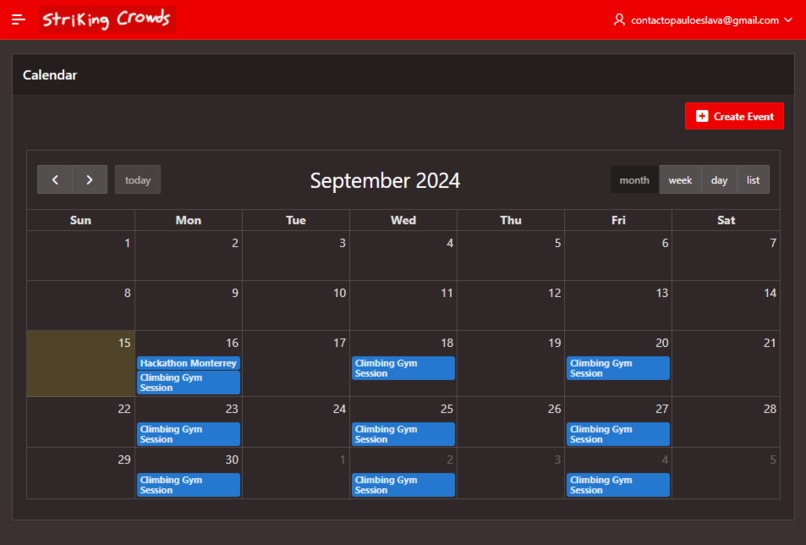
Task: Open Climbing Gym Session on October 2
Action: click(403, 485)
